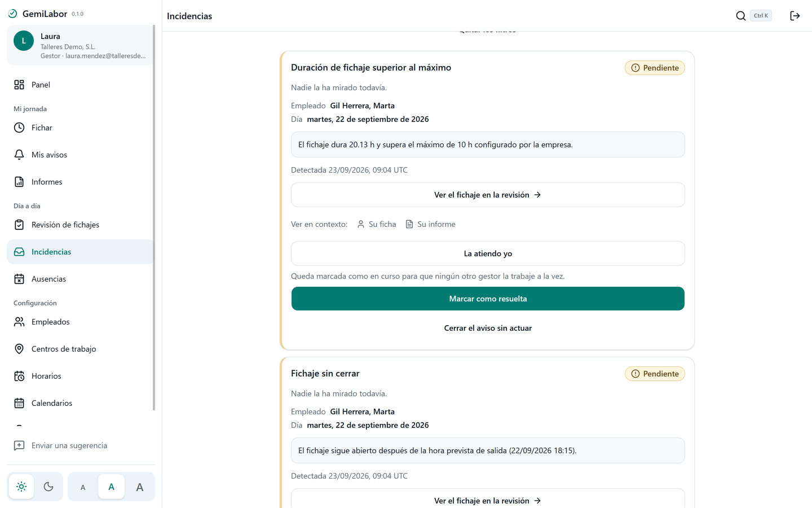Click 'Gil Herrera, Marta' in Fichaje sin cerrar card
The image size is (812, 508).
point(362,411)
